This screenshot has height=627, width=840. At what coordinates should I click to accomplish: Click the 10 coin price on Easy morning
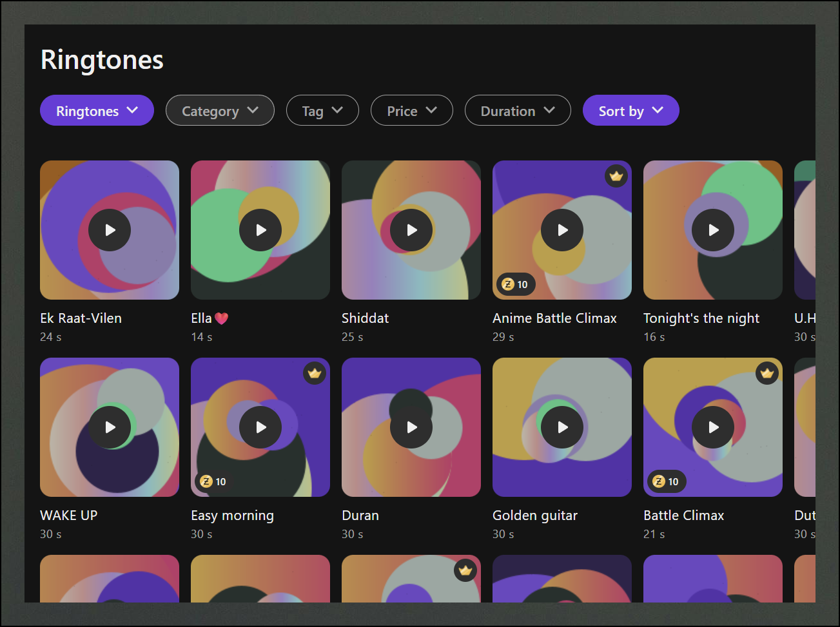click(x=214, y=481)
